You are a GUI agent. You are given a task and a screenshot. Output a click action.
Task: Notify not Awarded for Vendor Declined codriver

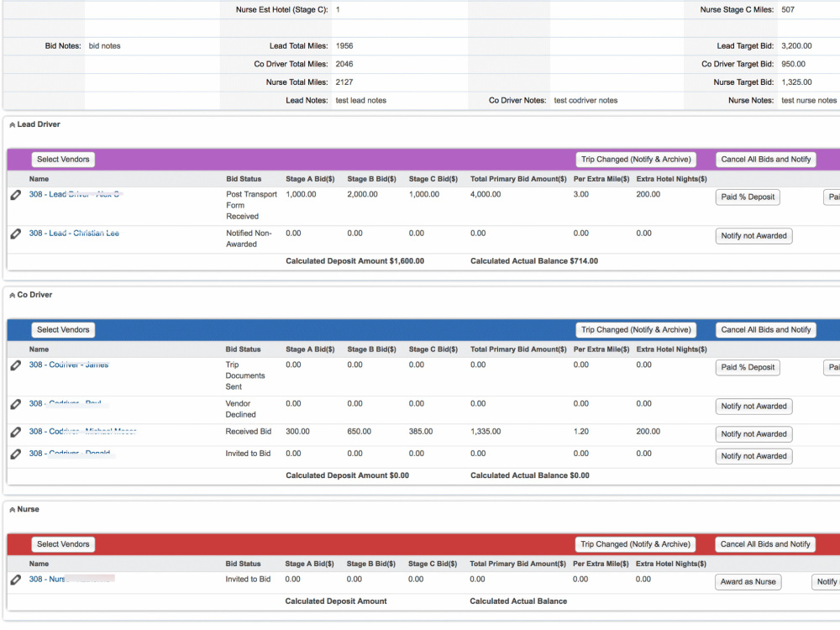coord(753,406)
